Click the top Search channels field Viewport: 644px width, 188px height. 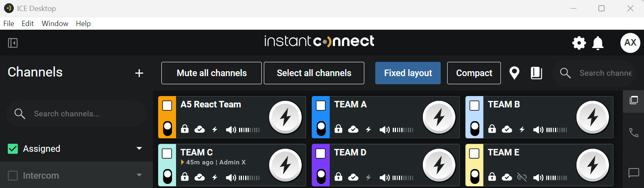pyautogui.click(x=594, y=73)
